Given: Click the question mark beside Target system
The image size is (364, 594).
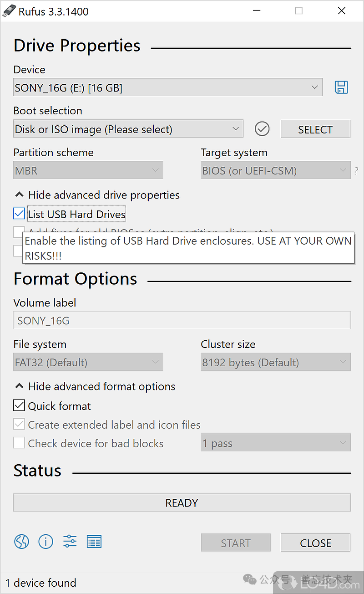Looking at the screenshot, I should point(356,172).
